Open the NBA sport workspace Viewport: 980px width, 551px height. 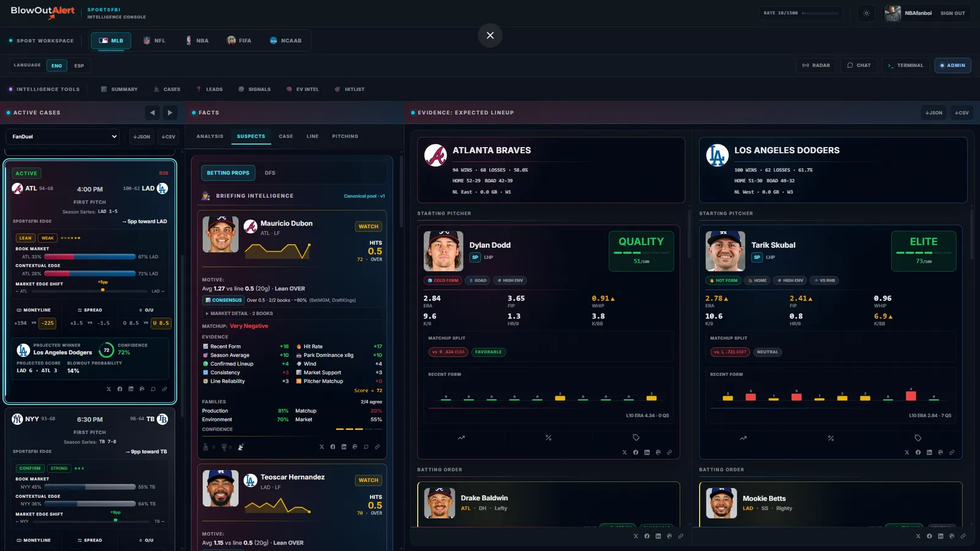pos(197,40)
